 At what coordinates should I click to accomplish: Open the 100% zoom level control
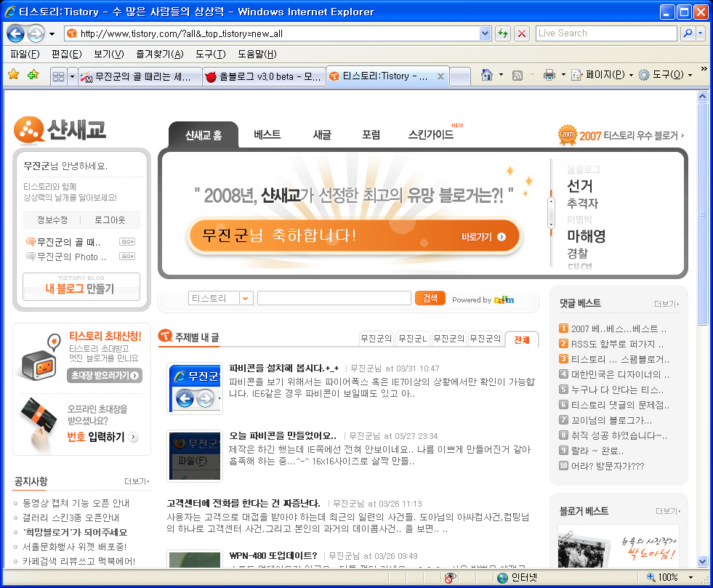[x=670, y=577]
